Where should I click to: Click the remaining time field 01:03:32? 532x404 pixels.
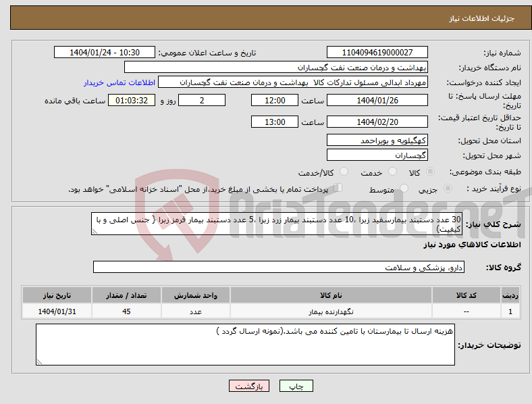coord(132,101)
